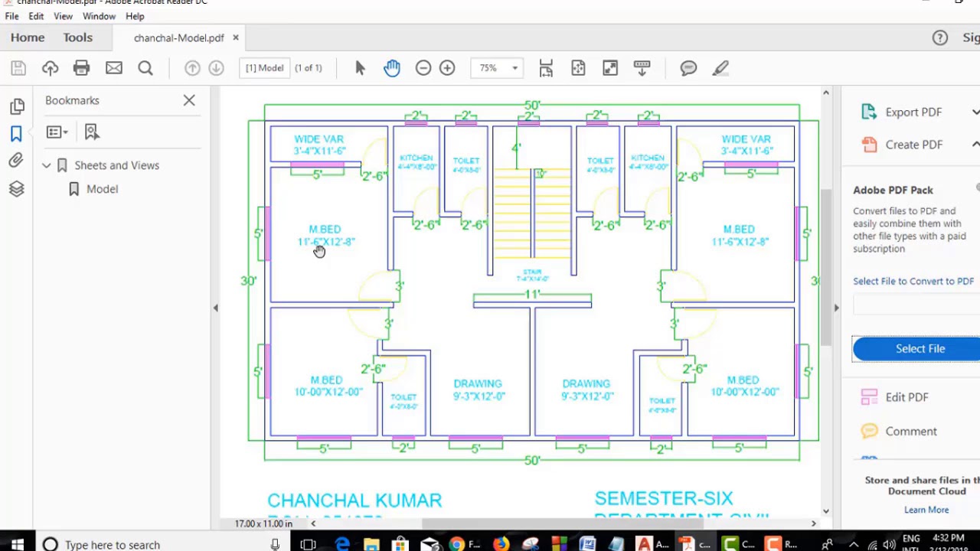The image size is (980, 551).
Task: Open Export PDF tool
Action: coord(913,112)
